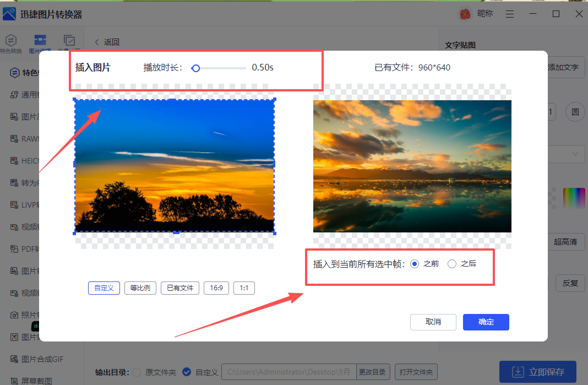Adjust the 播放时长 duration slider
This screenshot has height=385, width=588.
click(196, 67)
